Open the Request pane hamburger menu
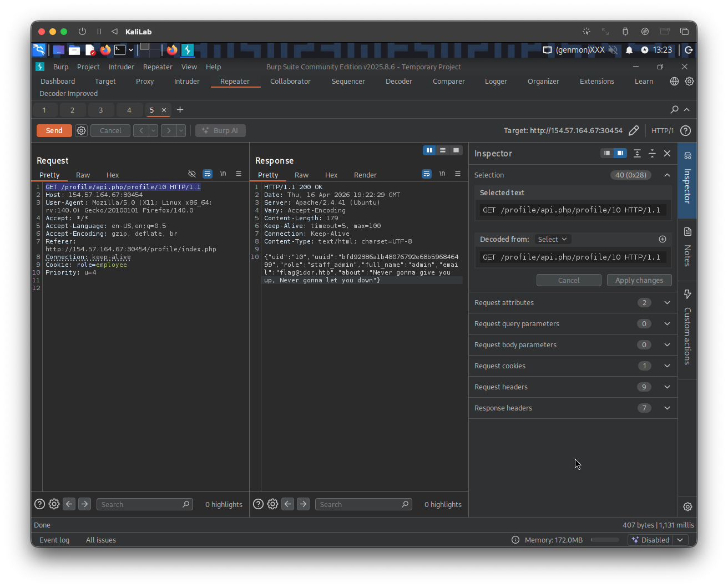The image size is (728, 588). click(x=239, y=174)
